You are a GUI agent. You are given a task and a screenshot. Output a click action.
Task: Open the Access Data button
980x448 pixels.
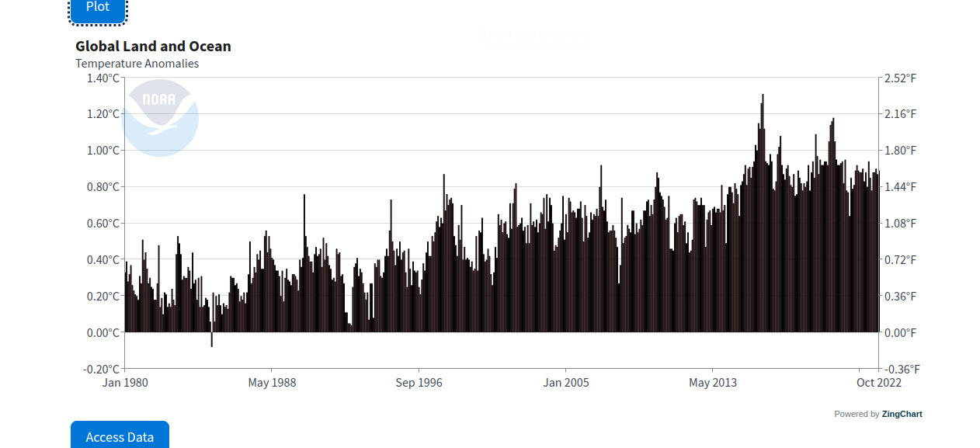[120, 436]
